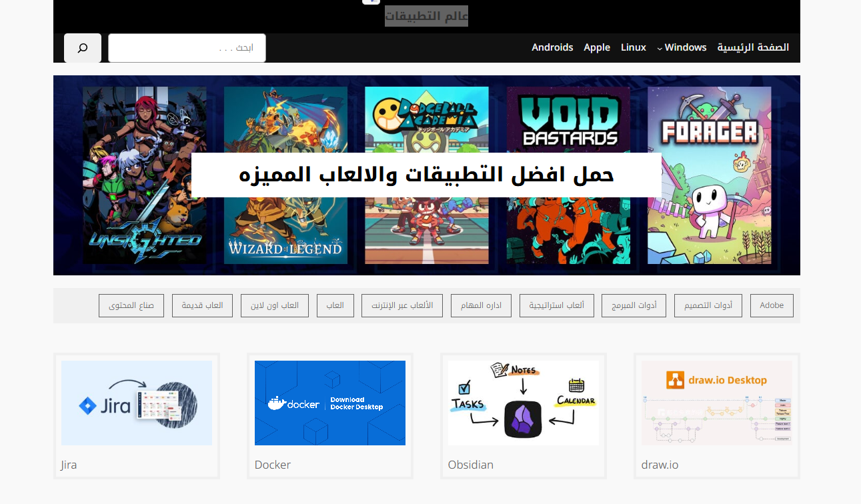Screen dimensions: 861x504
Task: Select the Adobe category tag
Action: point(772,305)
